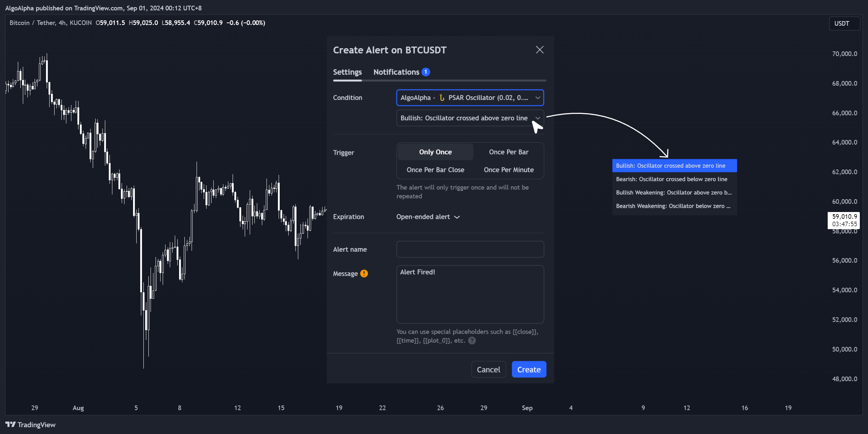Expand the AlgoAlpha PSAR Oscillator condition dropdown
The width and height of the screenshot is (868, 434).
470,97
